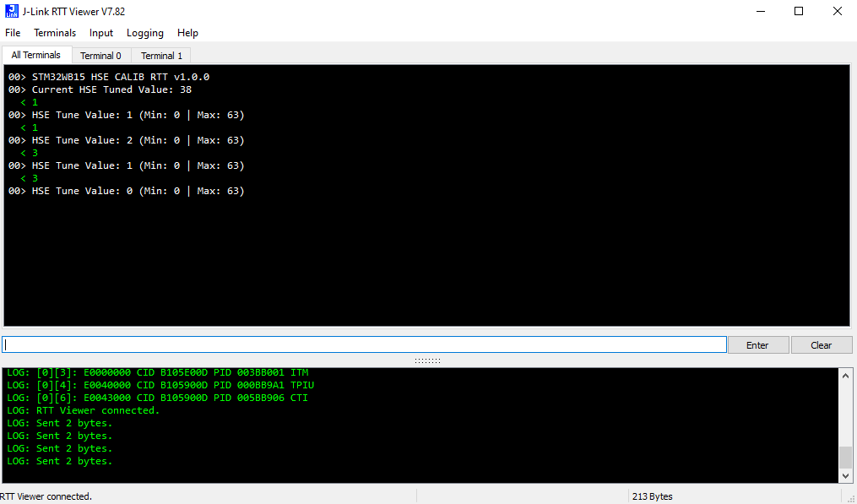Click the J-Link application icon in title bar
The image size is (857, 504).
tap(12, 11)
